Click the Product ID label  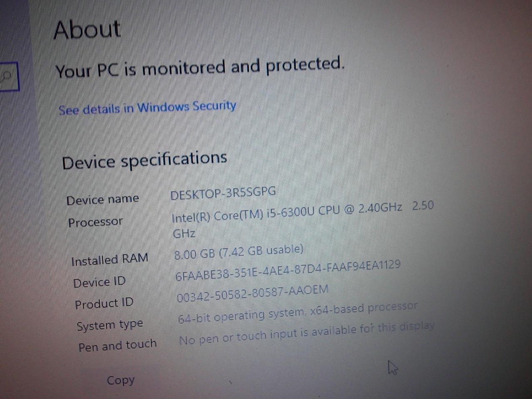point(104,304)
